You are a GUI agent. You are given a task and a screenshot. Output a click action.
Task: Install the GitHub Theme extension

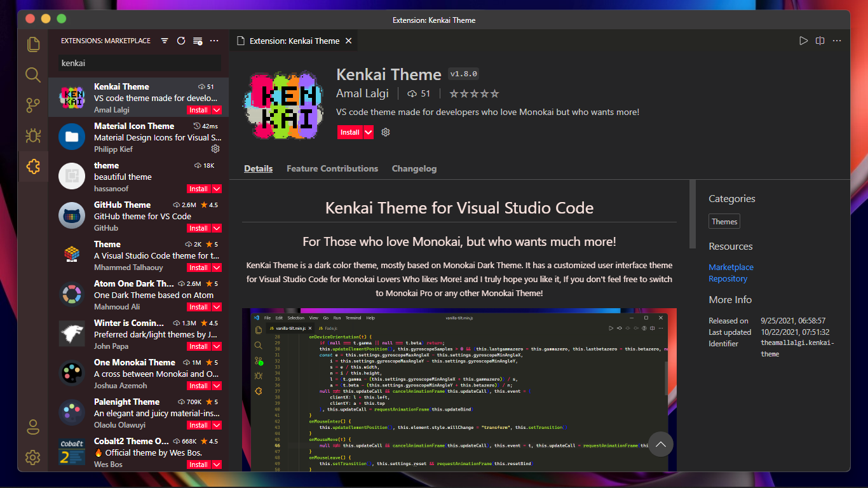coord(199,228)
